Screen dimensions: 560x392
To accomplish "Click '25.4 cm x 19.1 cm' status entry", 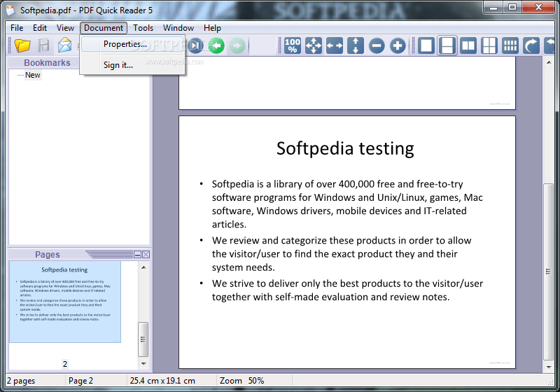I will [x=162, y=381].
